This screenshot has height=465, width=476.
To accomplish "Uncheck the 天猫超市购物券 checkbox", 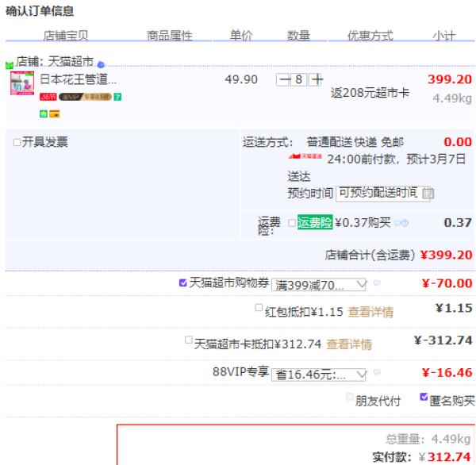I will [182, 282].
